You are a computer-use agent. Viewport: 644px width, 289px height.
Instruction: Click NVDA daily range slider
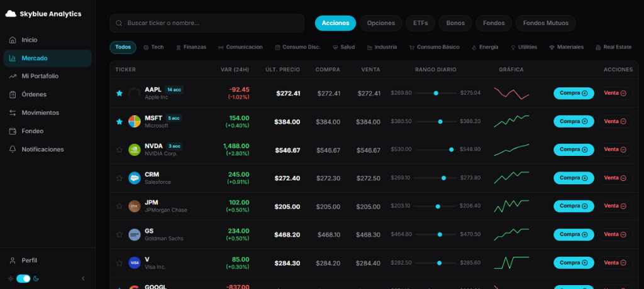pos(436,150)
